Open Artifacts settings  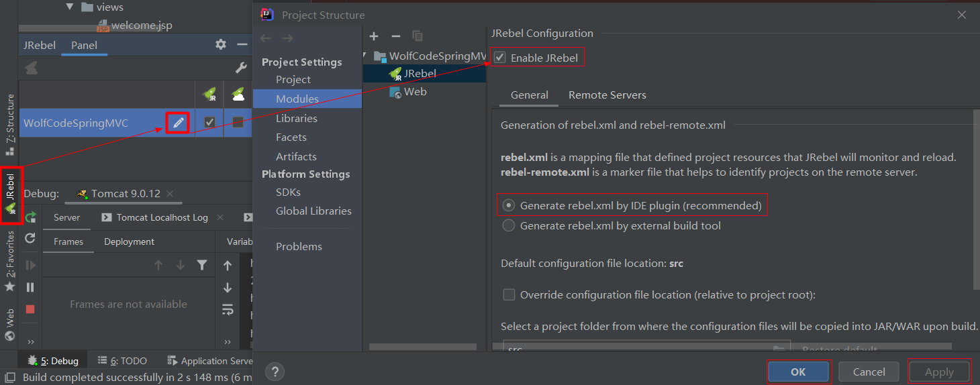point(296,156)
